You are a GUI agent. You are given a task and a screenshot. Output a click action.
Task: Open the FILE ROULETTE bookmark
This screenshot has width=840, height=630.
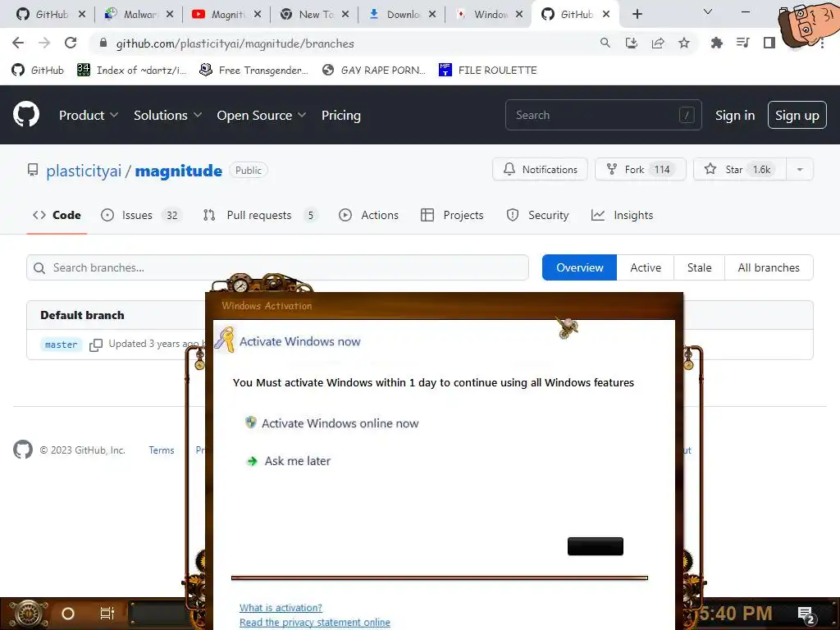click(487, 71)
